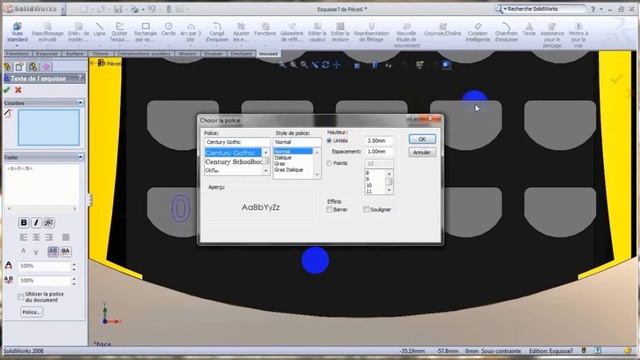Select the Cercle sketch tool
The image size is (640, 360).
click(x=168, y=29)
